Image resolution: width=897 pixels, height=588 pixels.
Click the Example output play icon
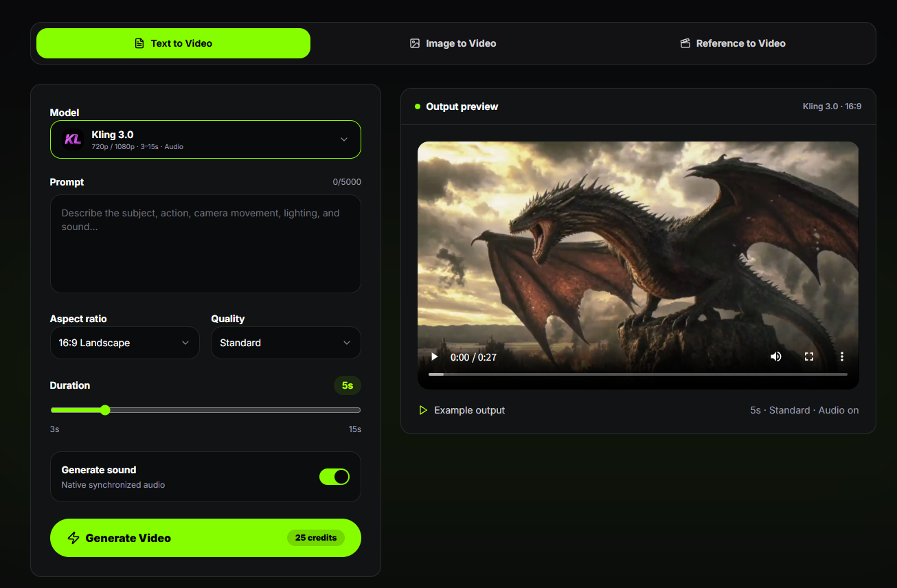pyautogui.click(x=423, y=410)
